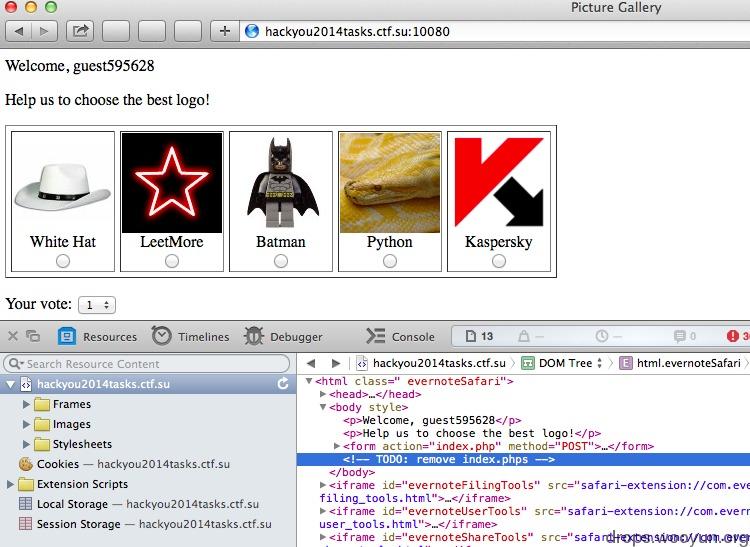Image resolution: width=750 pixels, height=547 pixels.
Task: Expand the form index.php DOM node
Action: (x=337, y=446)
